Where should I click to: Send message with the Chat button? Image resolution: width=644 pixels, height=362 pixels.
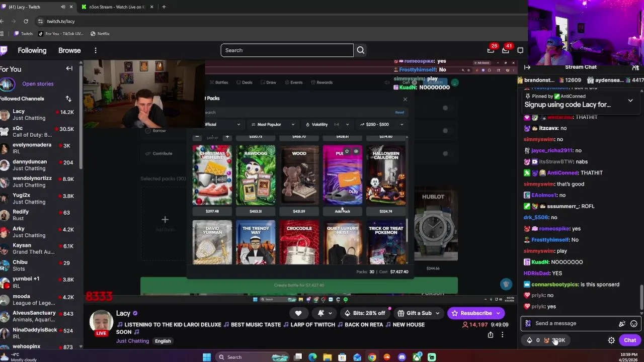point(630,340)
